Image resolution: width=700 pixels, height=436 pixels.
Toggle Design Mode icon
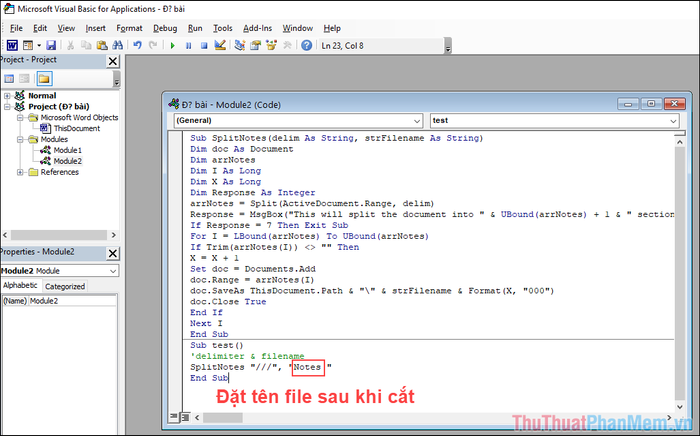[220, 46]
